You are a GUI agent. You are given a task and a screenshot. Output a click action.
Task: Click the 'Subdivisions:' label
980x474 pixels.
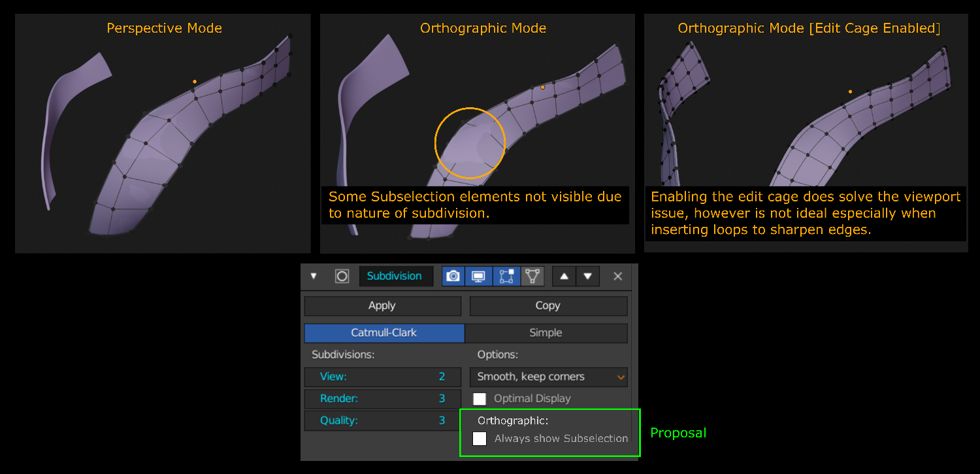coord(343,354)
